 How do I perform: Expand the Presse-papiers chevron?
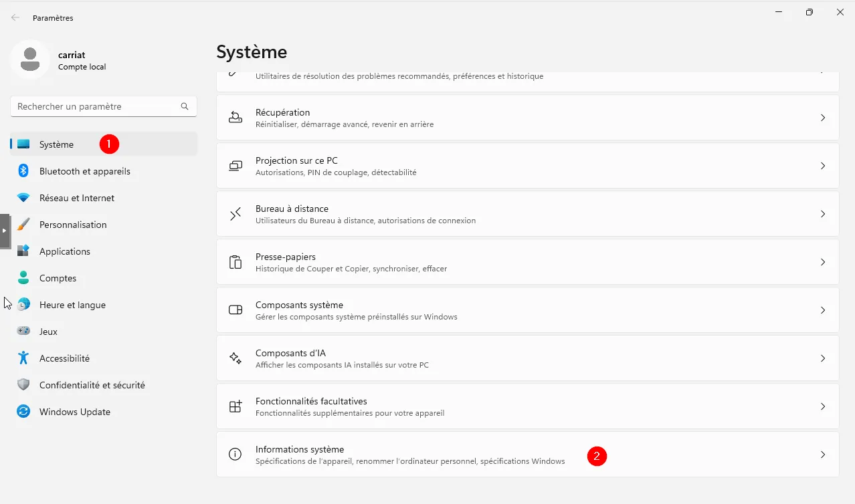[823, 262]
